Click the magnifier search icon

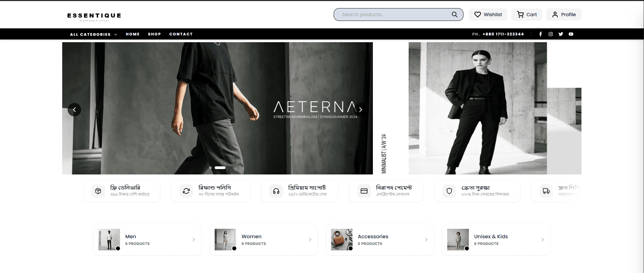coord(454,15)
